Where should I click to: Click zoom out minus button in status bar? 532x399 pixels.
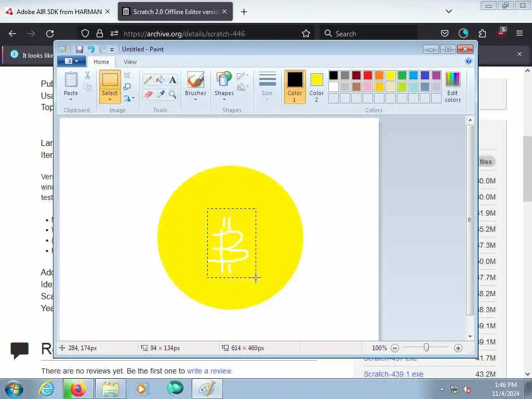pos(395,348)
